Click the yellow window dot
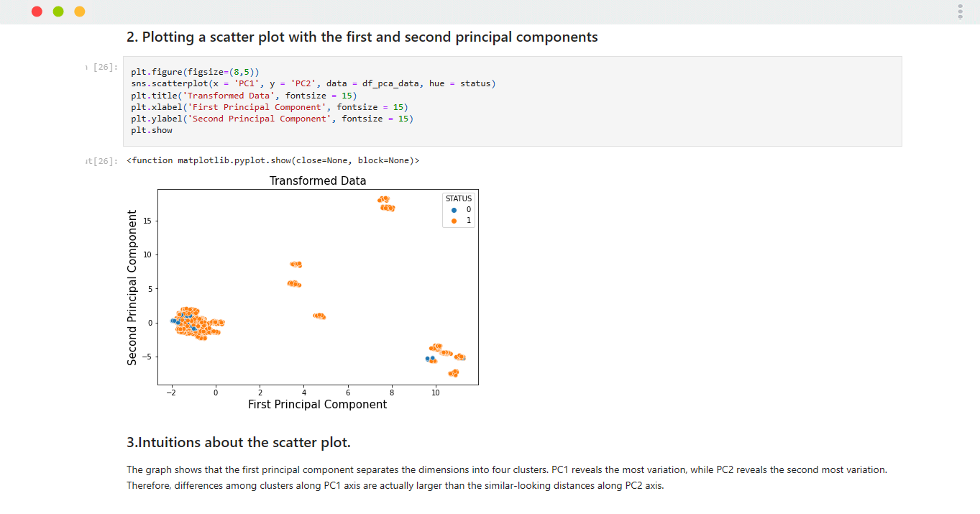Screen dimensions: 980x514 click(x=79, y=12)
